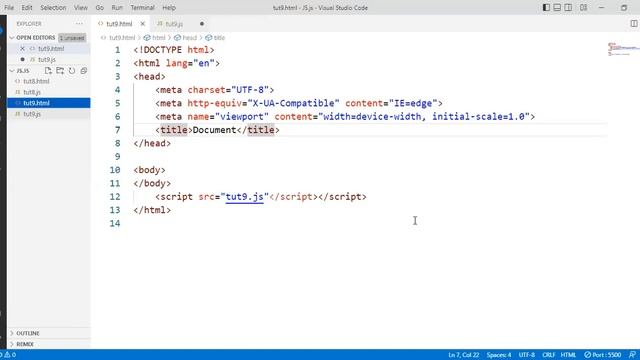
Task: Select tut9.html in Open Editors
Action: [x=51, y=49]
